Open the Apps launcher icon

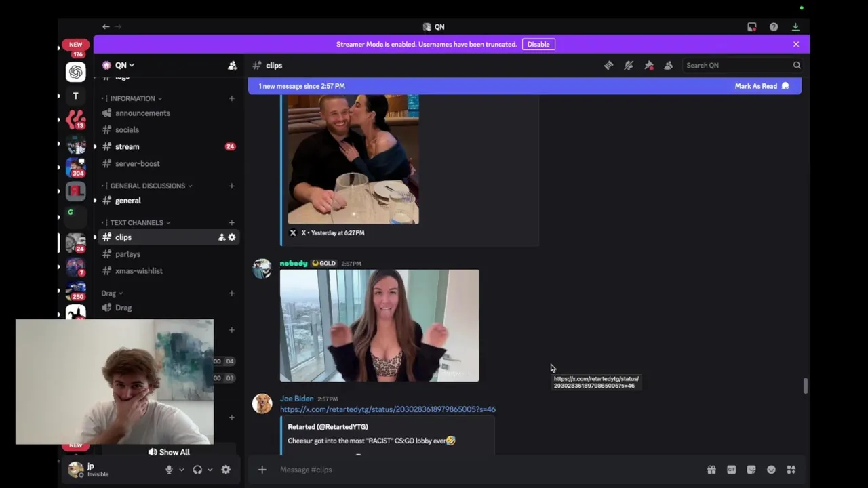point(791,470)
